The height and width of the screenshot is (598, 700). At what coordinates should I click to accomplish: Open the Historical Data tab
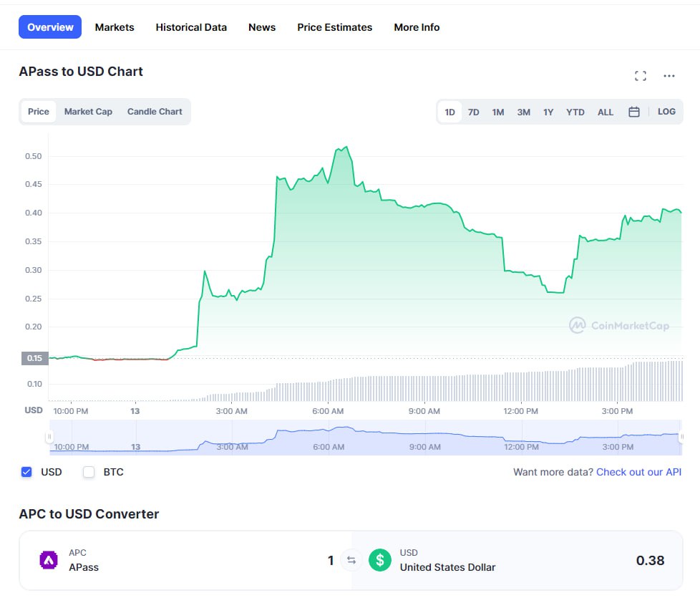[x=191, y=27]
